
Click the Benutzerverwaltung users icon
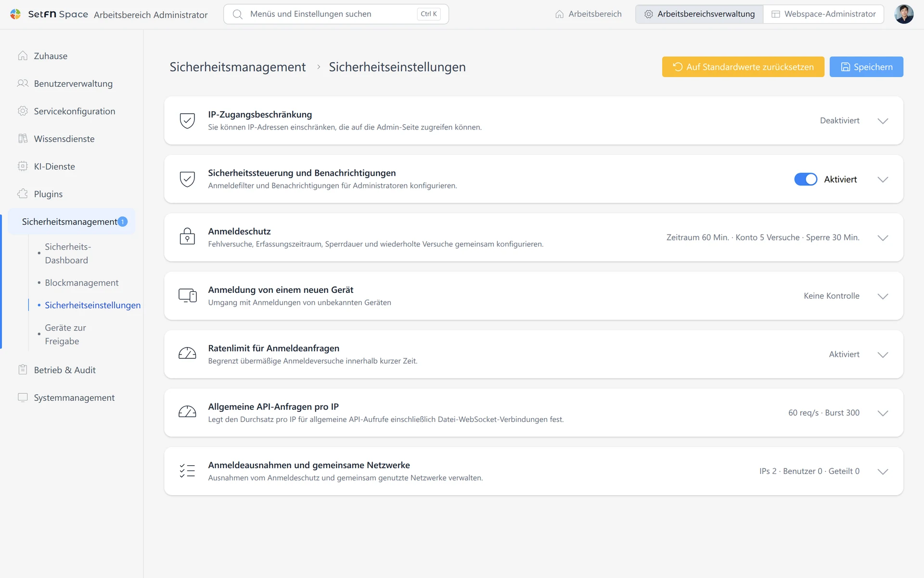click(x=23, y=83)
